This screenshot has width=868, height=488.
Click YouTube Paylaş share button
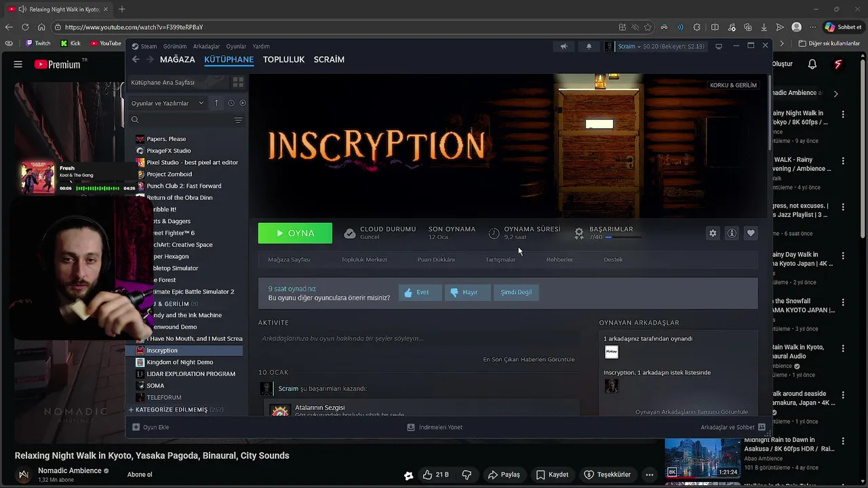click(x=504, y=474)
